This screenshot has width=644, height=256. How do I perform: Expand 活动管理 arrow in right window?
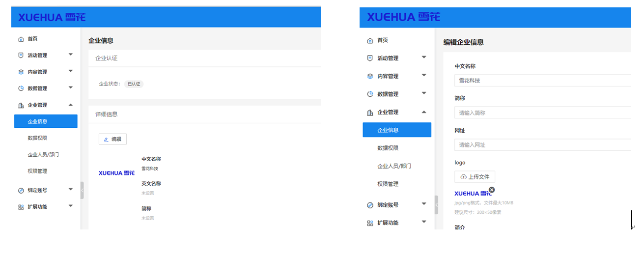point(424,57)
